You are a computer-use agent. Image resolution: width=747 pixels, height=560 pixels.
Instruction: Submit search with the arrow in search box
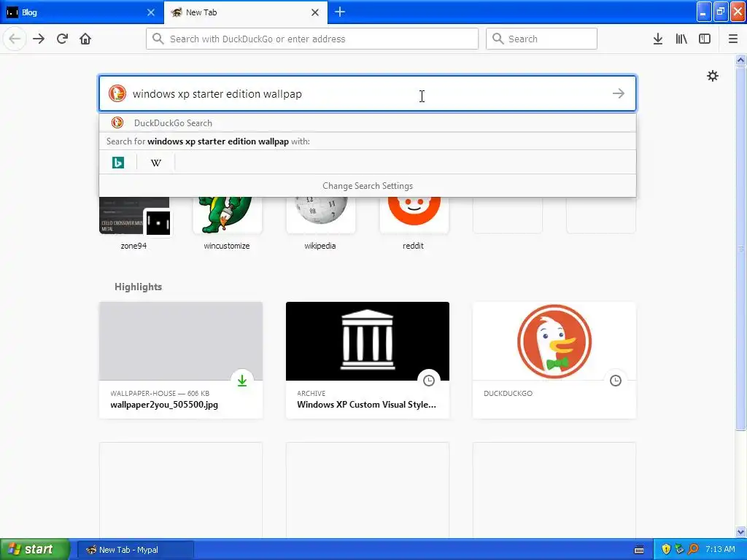(619, 93)
